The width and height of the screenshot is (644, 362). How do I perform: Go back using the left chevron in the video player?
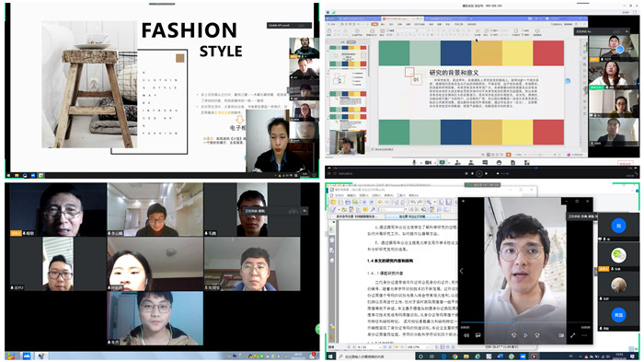pos(461,271)
